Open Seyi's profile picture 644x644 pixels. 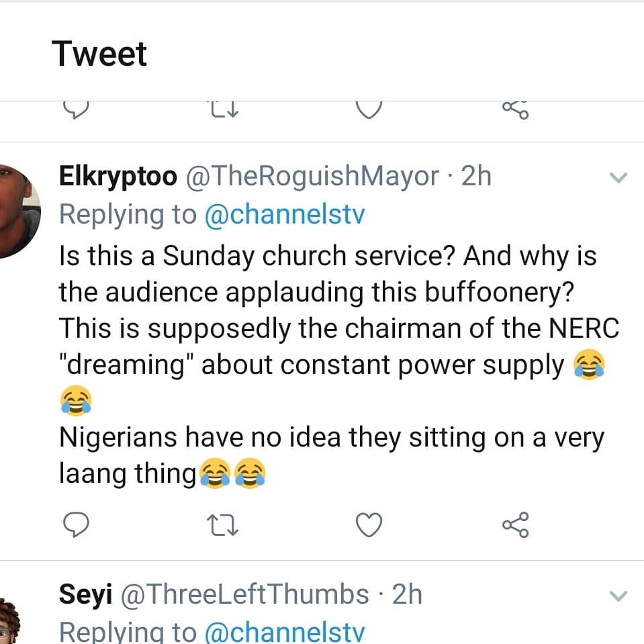9,621
